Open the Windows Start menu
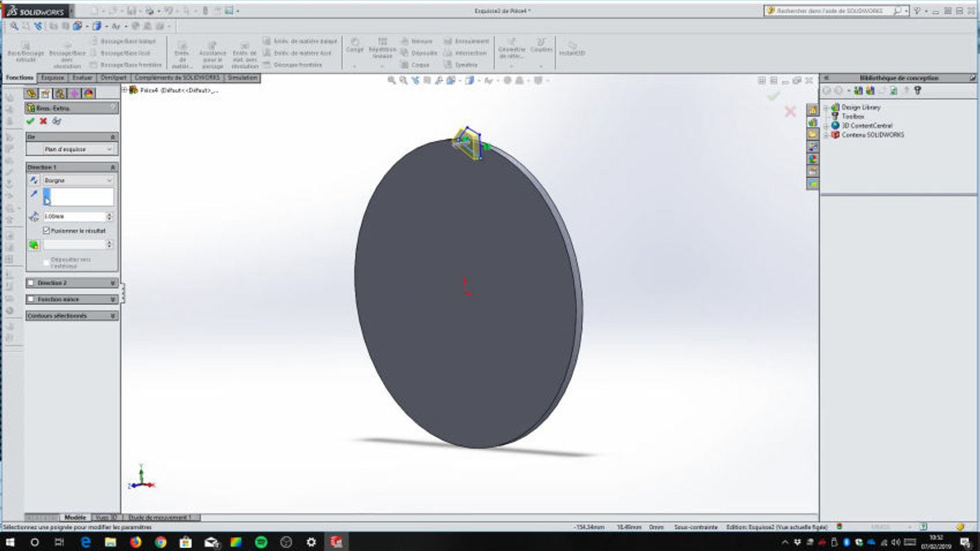The width and height of the screenshot is (980, 551). point(10,542)
